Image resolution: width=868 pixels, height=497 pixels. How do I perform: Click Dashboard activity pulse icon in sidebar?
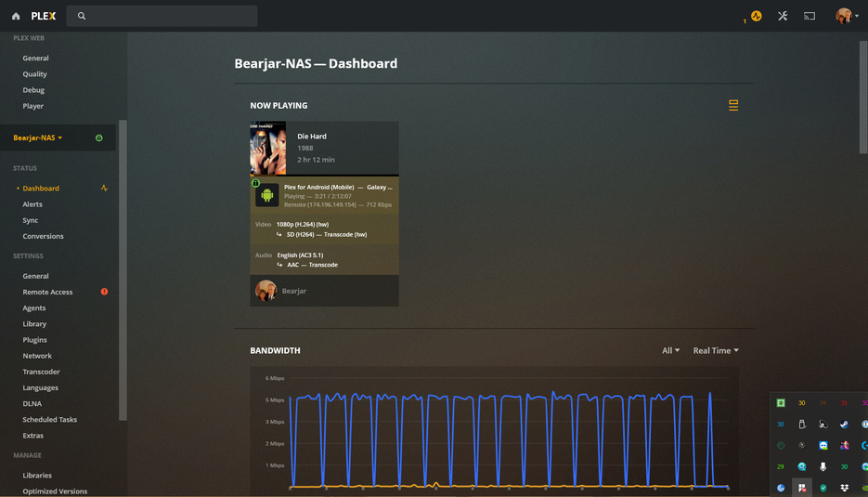tap(104, 189)
